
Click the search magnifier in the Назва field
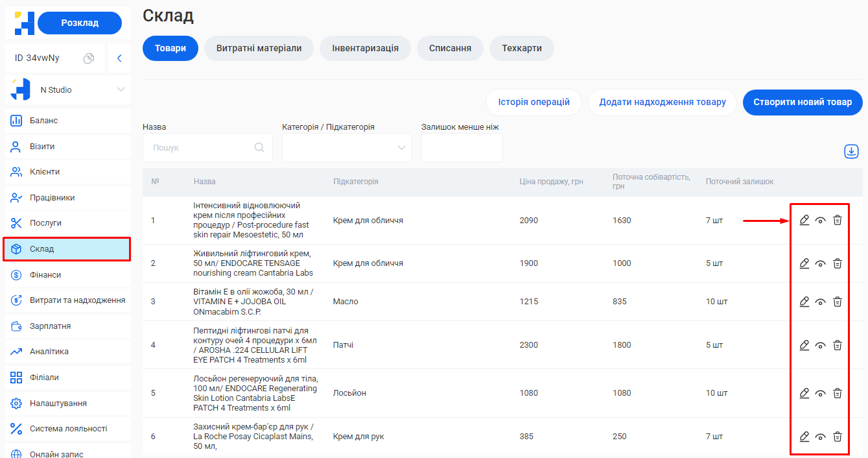pyautogui.click(x=259, y=147)
